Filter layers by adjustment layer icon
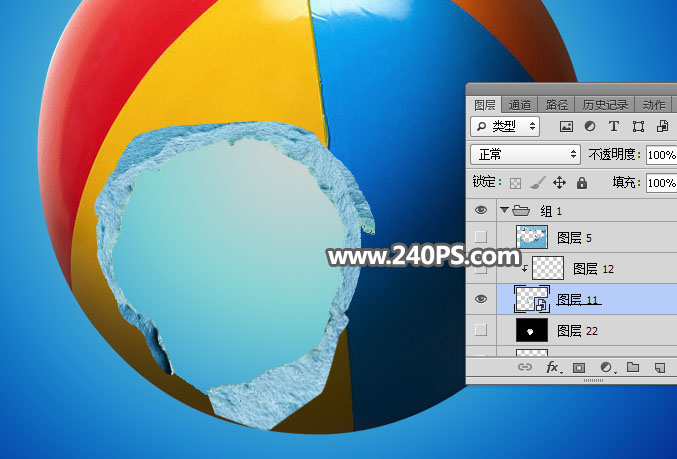677x459 pixels. click(590, 126)
